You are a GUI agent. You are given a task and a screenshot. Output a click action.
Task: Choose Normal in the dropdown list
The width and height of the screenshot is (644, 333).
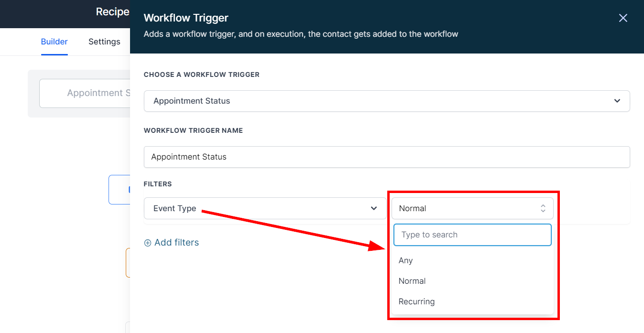pos(412,281)
